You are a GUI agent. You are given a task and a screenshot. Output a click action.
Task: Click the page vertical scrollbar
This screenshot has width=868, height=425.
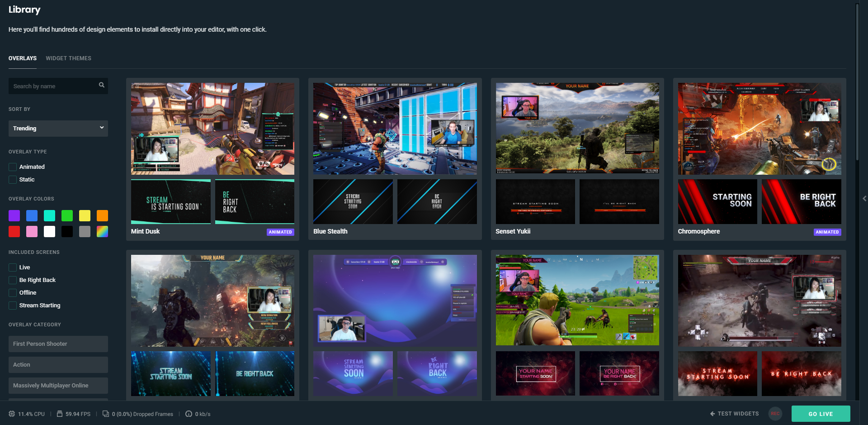point(857,81)
